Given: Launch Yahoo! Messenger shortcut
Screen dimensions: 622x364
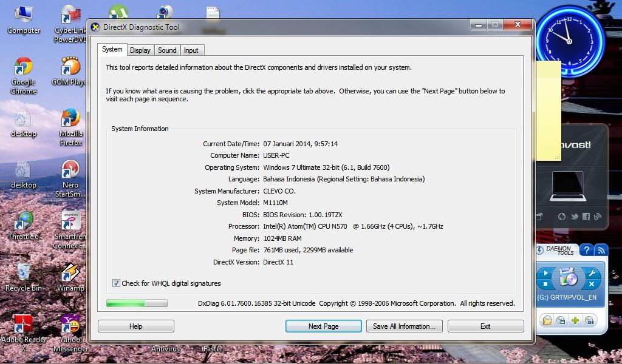Looking at the screenshot, I should (x=70, y=332).
